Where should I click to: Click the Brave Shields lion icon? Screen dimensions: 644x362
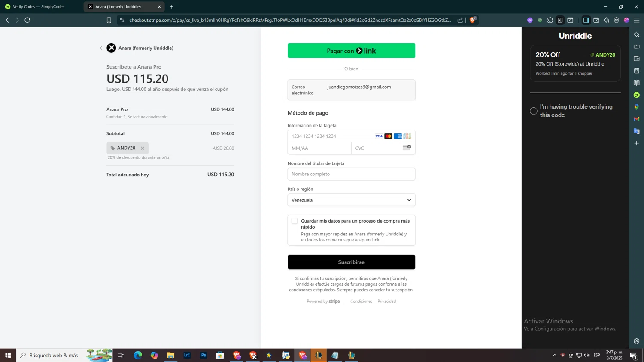point(473,20)
